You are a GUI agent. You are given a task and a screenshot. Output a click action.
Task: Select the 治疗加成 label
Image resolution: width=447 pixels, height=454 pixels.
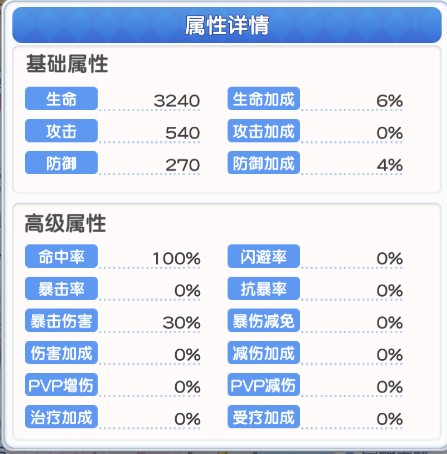click(61, 417)
